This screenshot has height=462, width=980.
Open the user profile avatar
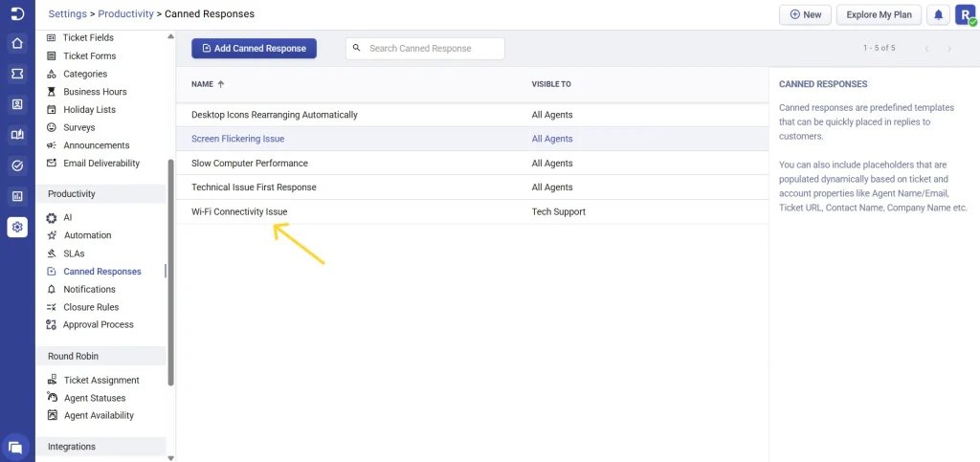click(966, 15)
